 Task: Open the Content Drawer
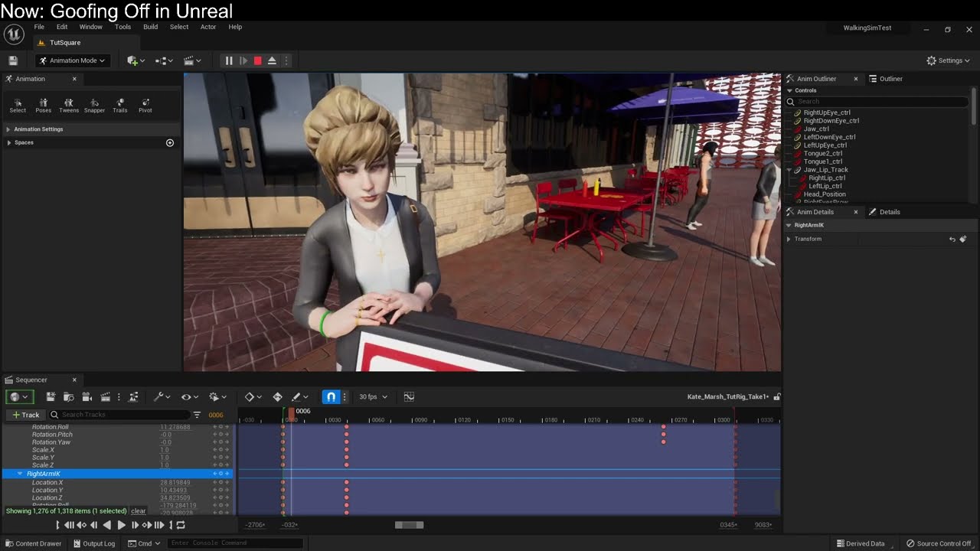34,543
